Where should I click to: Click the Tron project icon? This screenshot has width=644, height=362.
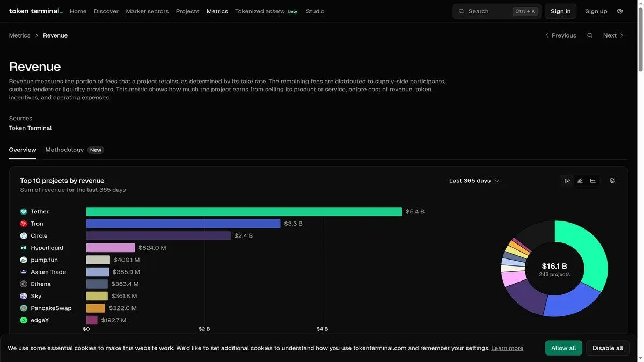pyautogui.click(x=24, y=224)
